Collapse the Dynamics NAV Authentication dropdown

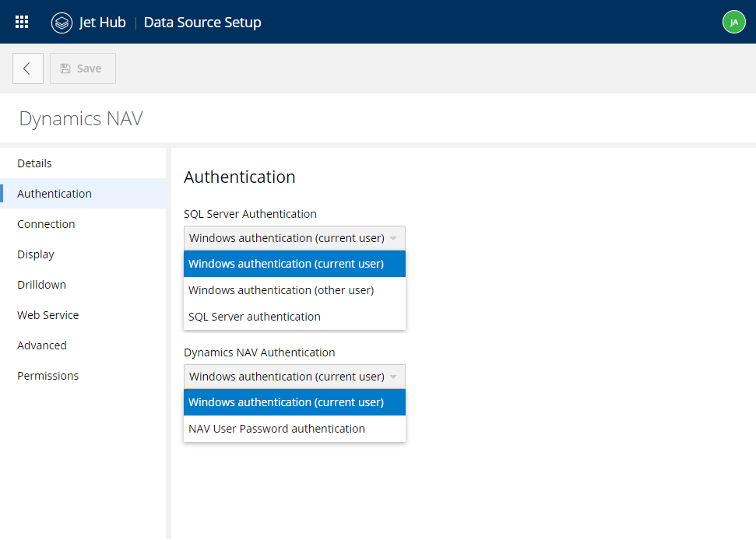coord(294,377)
